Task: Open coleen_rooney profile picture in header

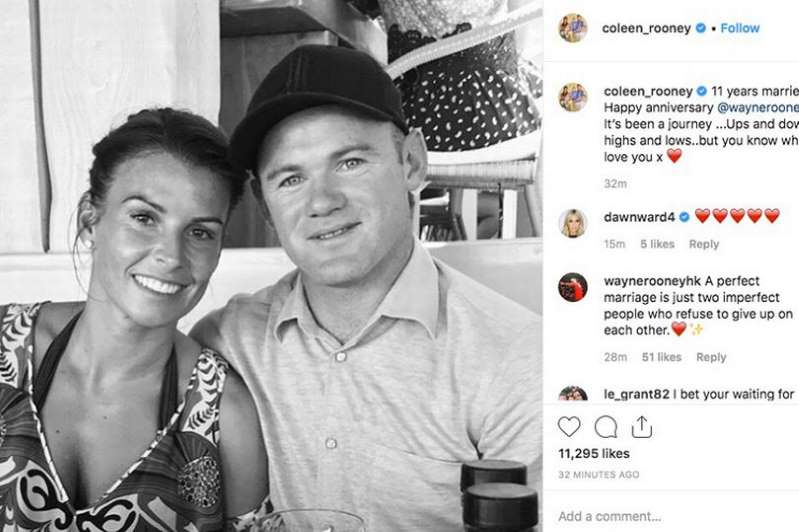Action: [x=573, y=28]
